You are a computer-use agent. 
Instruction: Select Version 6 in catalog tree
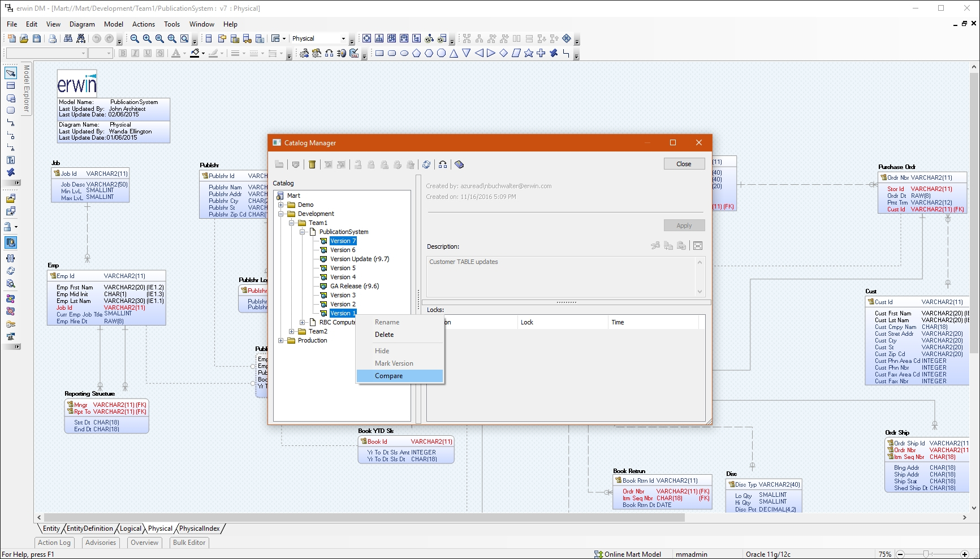[x=343, y=250]
